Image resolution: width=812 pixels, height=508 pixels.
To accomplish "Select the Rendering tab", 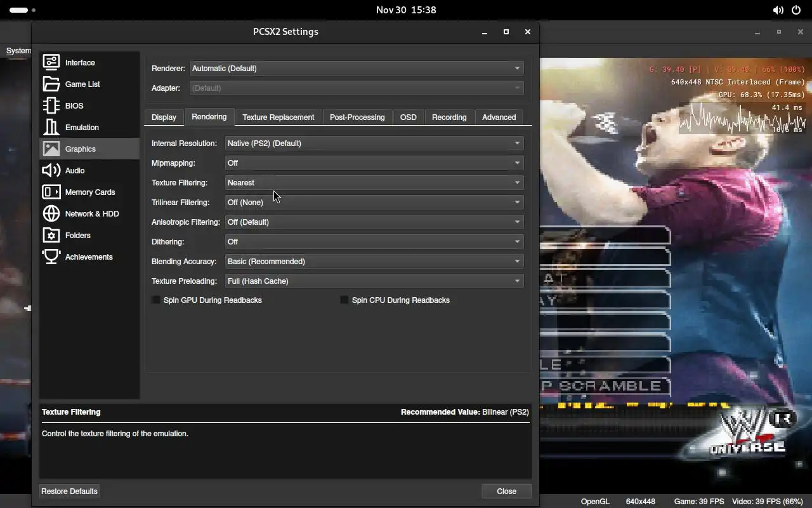I will pyautogui.click(x=209, y=117).
